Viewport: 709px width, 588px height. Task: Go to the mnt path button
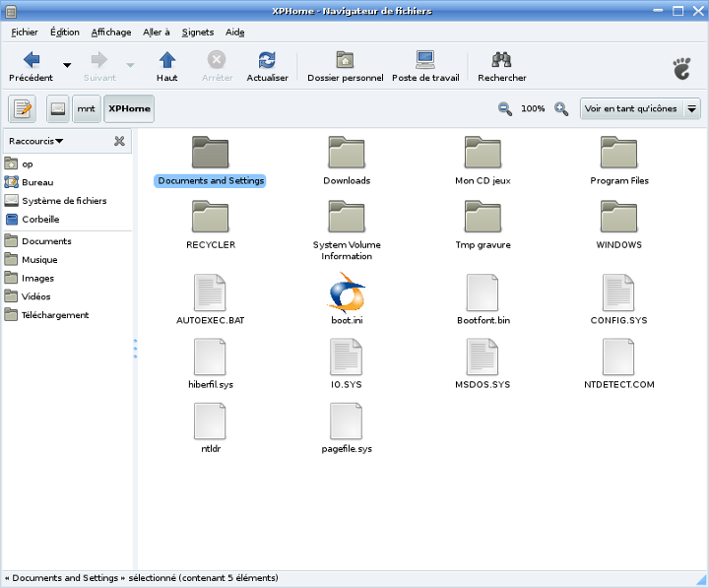click(x=86, y=108)
